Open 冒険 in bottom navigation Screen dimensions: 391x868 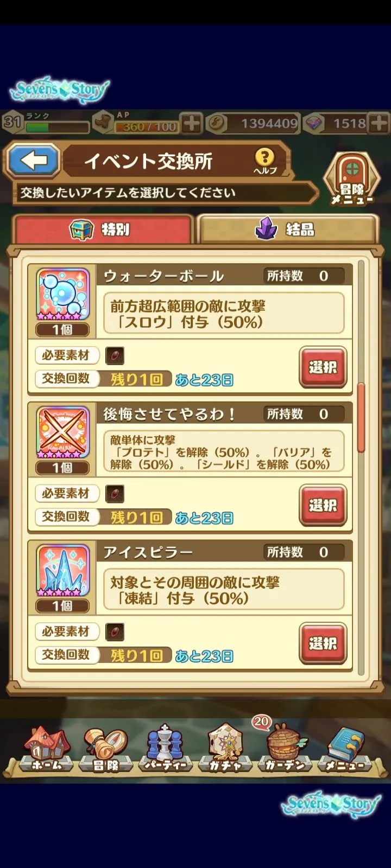point(106,749)
